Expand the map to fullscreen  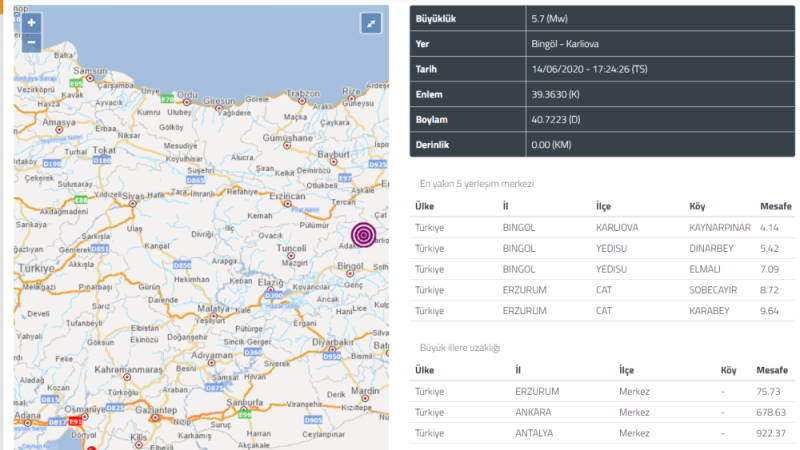371,23
